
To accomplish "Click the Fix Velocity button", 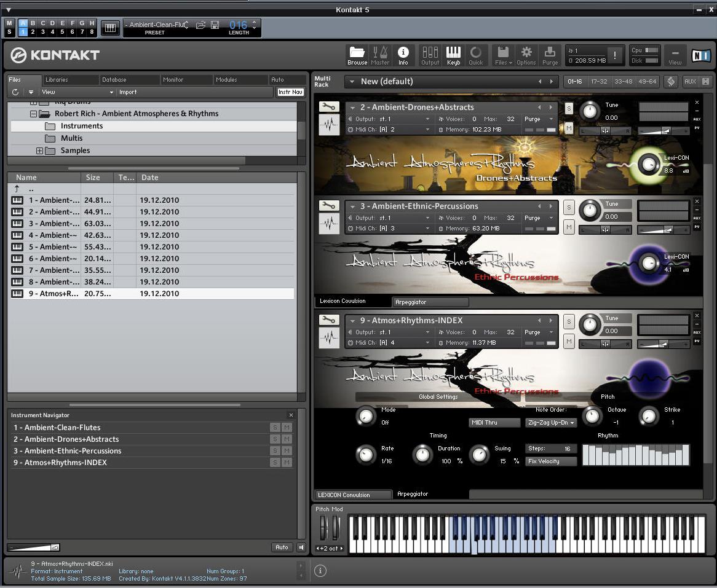I will (x=550, y=461).
